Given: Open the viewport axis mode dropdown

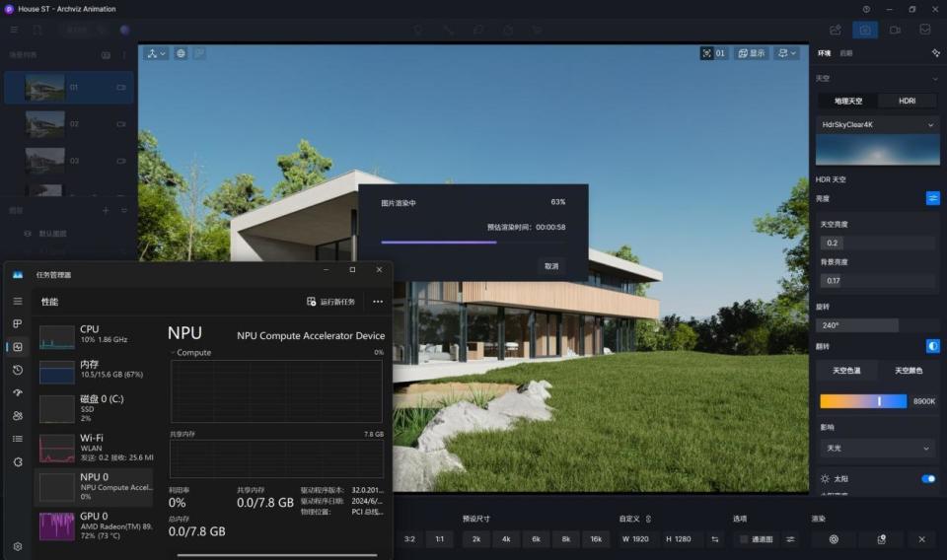Looking at the screenshot, I should click(156, 53).
